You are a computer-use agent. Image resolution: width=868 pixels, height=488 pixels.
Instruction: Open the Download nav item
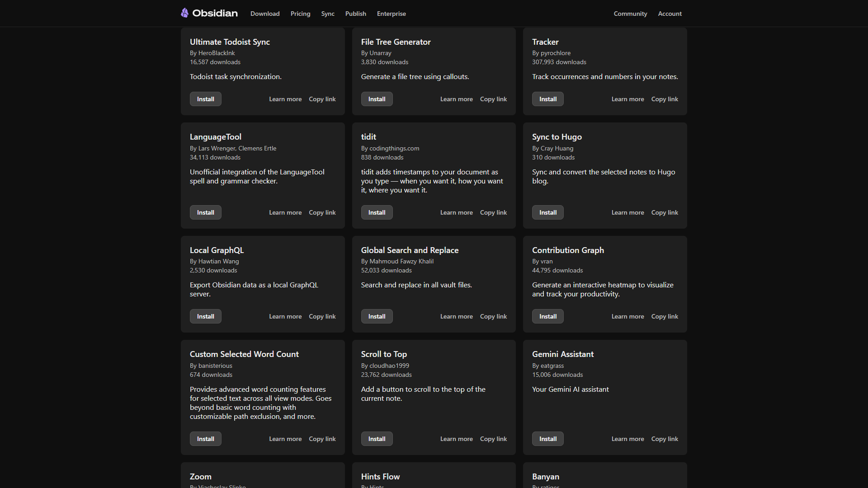pos(265,14)
